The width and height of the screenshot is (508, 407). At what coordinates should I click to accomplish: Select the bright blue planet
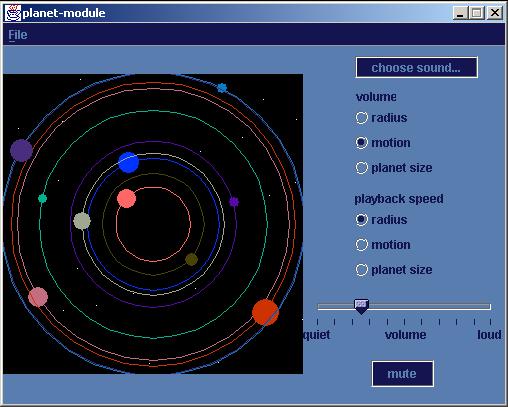click(x=129, y=162)
